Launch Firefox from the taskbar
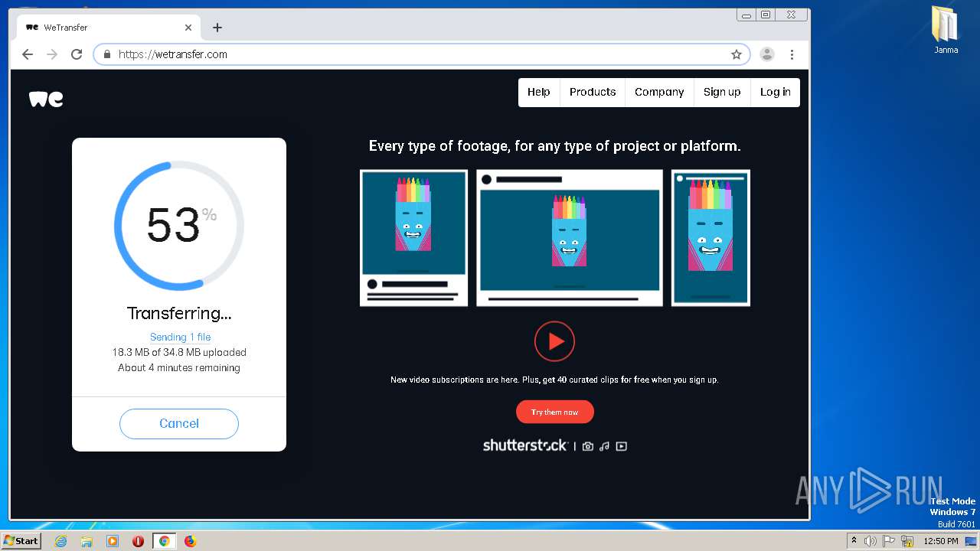 click(x=190, y=541)
